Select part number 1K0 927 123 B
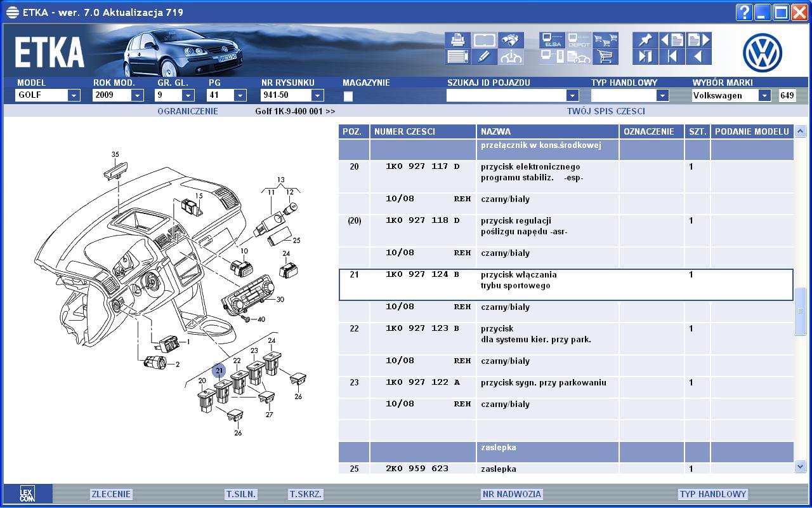The width and height of the screenshot is (812, 508). tap(422, 328)
